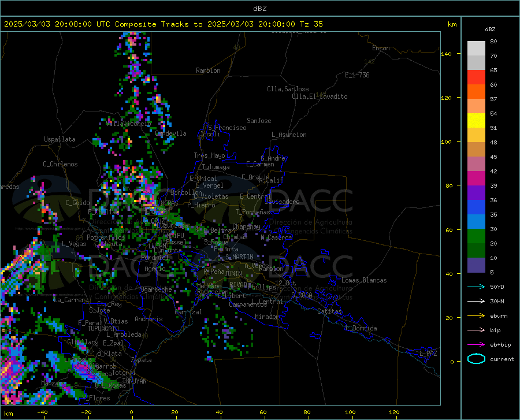Click the Composite Tracks timestamp header
Viewport: 520px width, 420px height.
(163, 24)
